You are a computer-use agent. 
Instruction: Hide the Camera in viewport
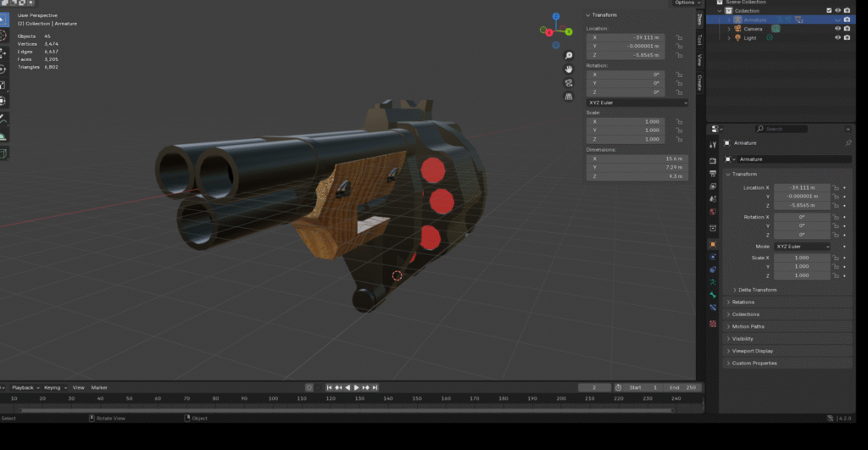[x=837, y=28]
